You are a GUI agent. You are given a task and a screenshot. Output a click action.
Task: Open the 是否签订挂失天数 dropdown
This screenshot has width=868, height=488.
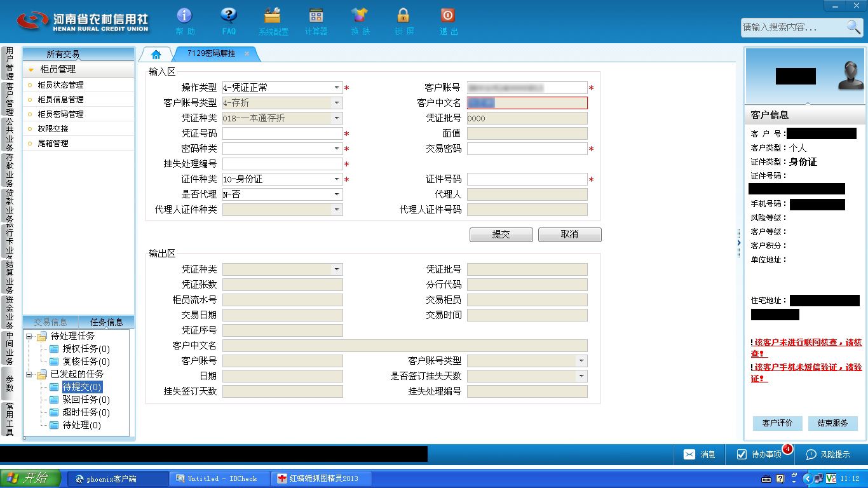[x=581, y=376]
